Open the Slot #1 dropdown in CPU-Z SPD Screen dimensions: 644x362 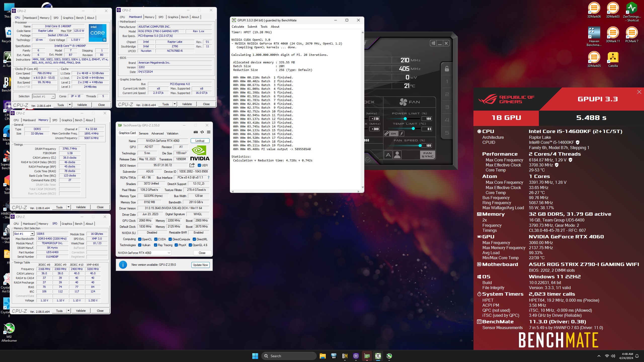(x=24, y=234)
